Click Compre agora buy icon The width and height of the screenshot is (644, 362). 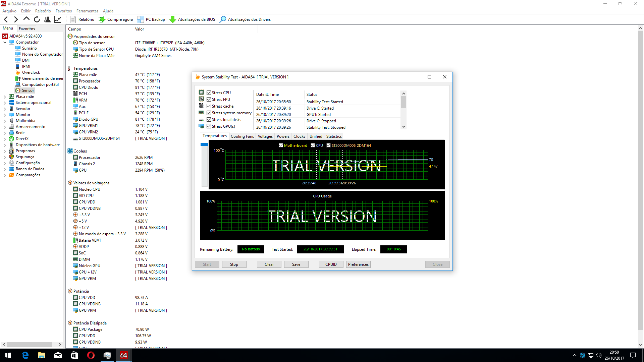click(102, 19)
